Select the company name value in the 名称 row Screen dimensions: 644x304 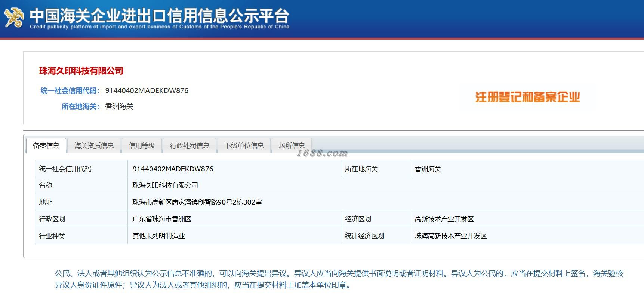click(165, 185)
